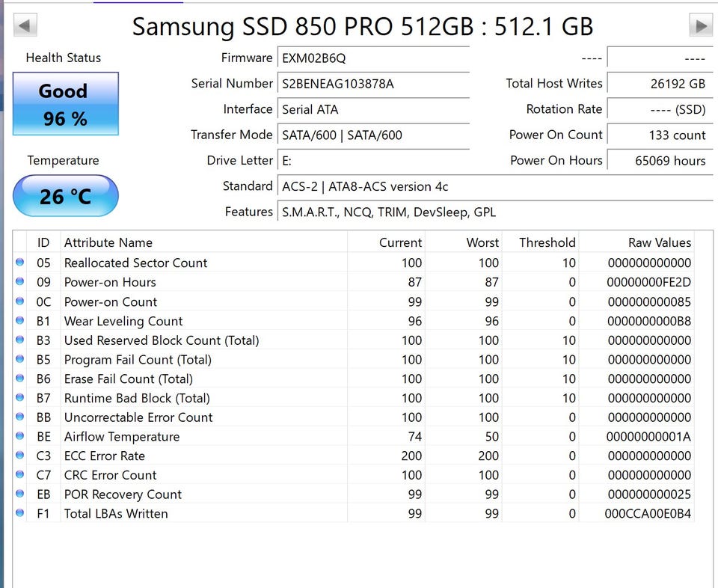Click status dot for POR Recovery Count

click(x=19, y=493)
